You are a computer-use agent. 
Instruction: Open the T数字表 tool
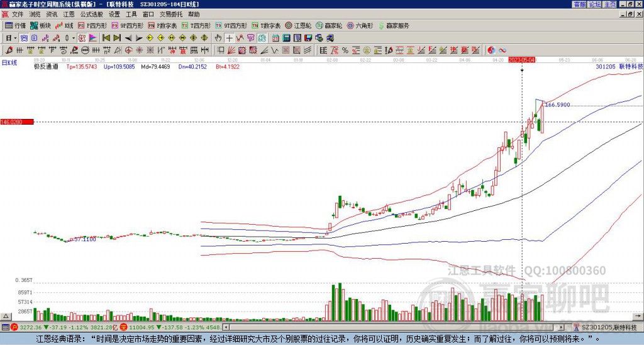pos(266,25)
